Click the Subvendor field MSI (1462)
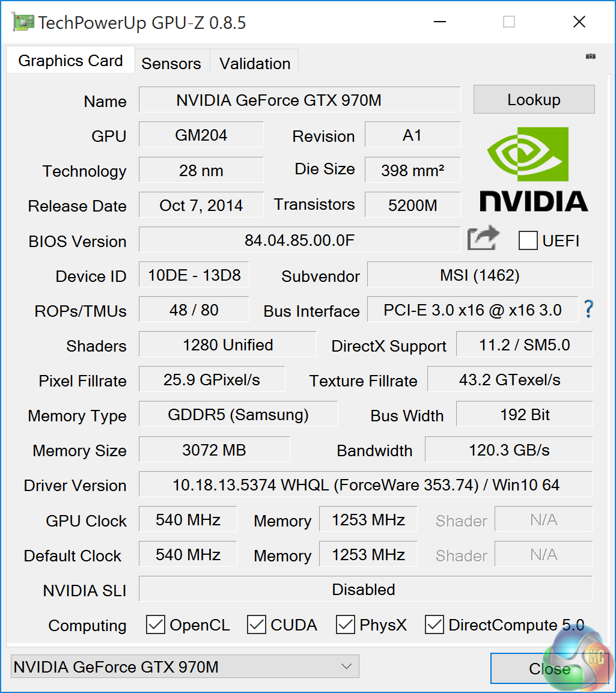 point(480,275)
